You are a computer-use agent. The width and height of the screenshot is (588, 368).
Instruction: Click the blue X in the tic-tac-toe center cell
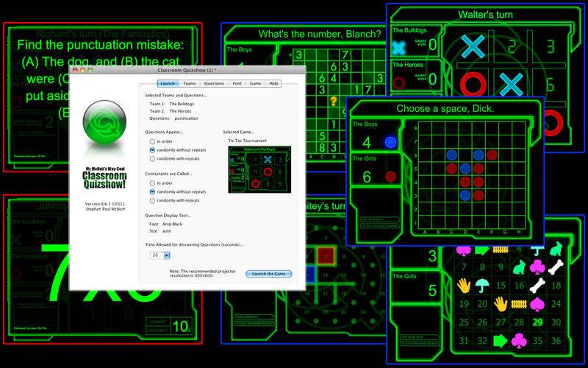(x=511, y=84)
